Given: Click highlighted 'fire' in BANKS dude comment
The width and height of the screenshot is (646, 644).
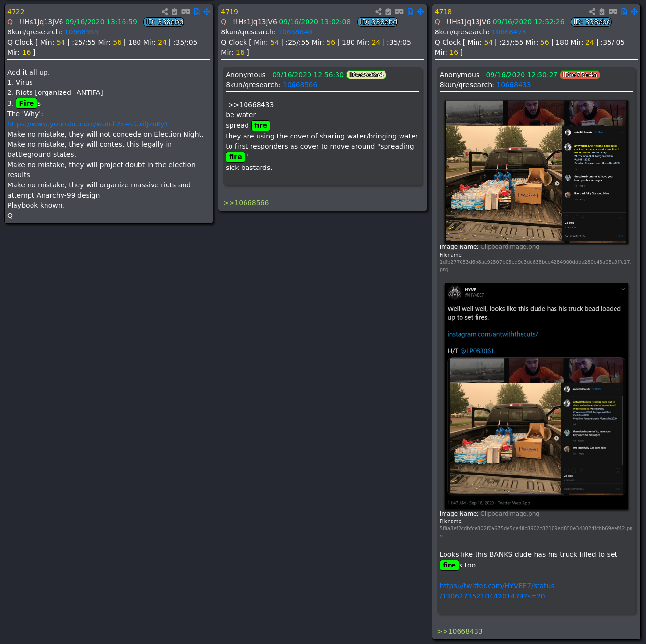Looking at the screenshot, I should click(449, 565).
